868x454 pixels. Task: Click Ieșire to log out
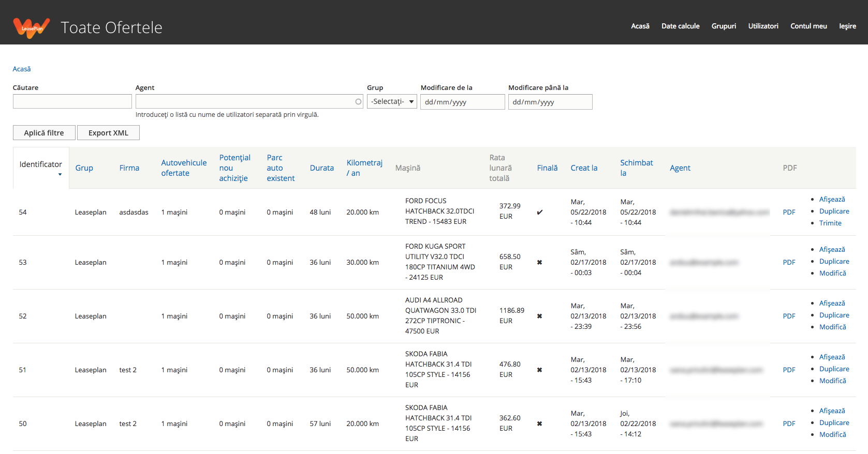point(847,26)
